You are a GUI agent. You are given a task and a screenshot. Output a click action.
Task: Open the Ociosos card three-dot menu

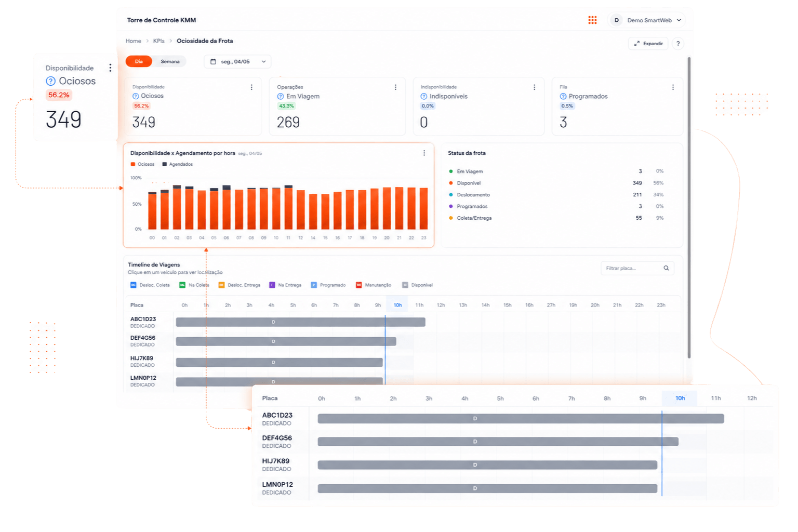[x=251, y=87]
